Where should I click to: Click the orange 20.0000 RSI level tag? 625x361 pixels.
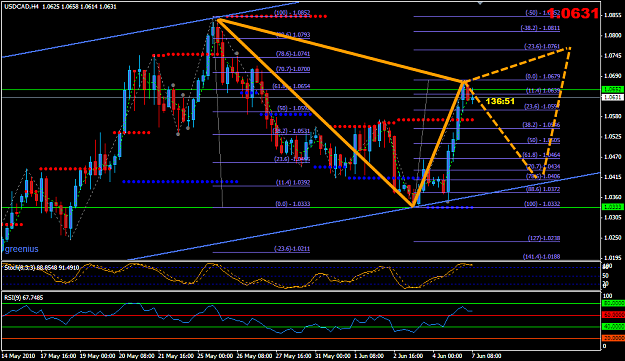click(x=613, y=338)
